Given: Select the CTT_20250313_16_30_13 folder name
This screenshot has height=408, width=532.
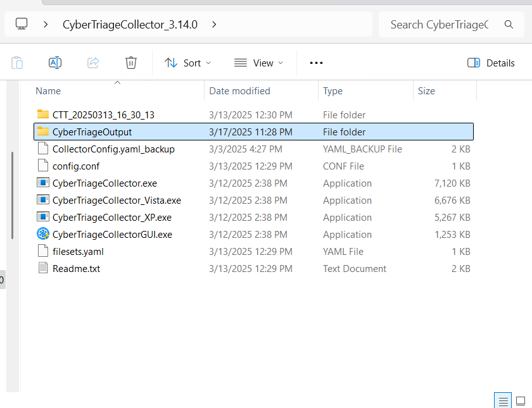Looking at the screenshot, I should (x=103, y=115).
